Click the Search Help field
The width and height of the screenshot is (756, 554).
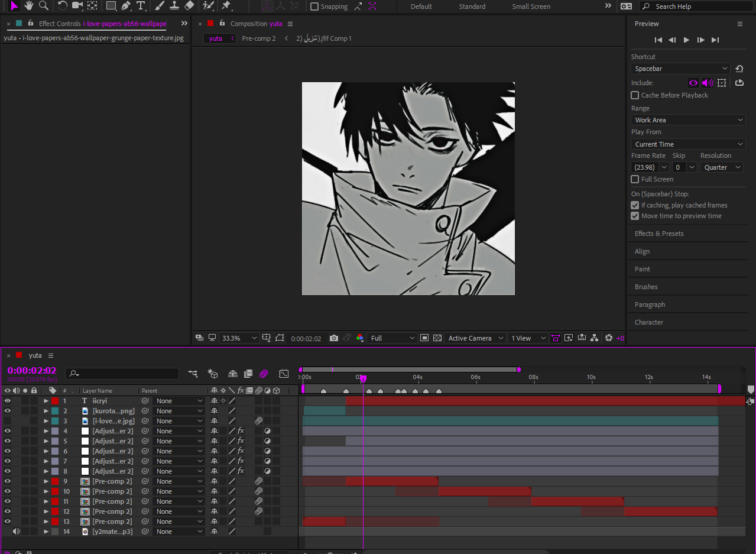click(697, 7)
